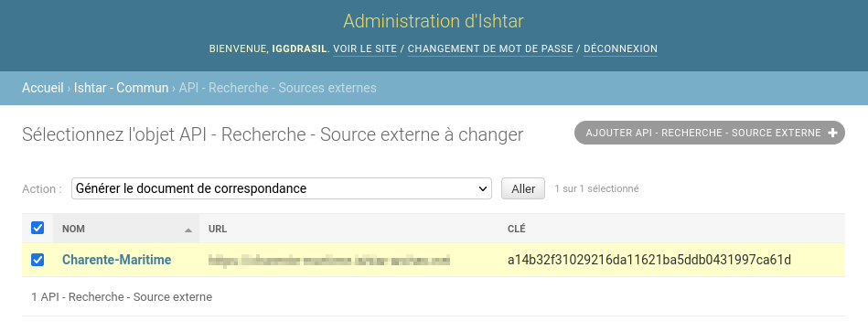Click the dropdown chevron of the action selector
The image size is (868, 332).
[482, 189]
